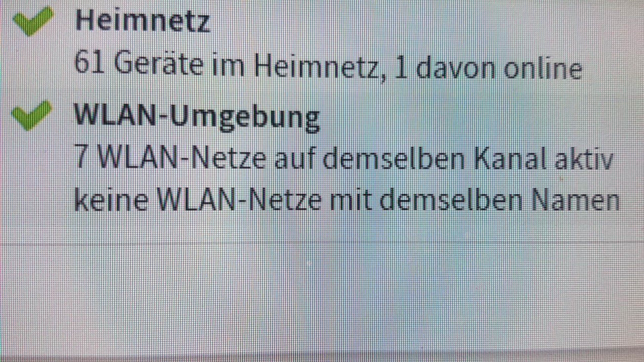Click '7 WLAN-Netze auf demselben Kanal aktiv'

(x=344, y=158)
